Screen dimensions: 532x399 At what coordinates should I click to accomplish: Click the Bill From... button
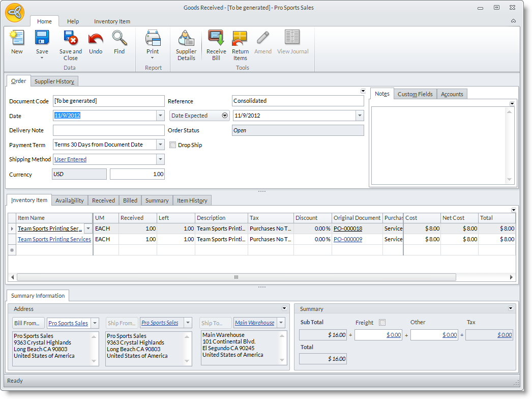(28, 323)
